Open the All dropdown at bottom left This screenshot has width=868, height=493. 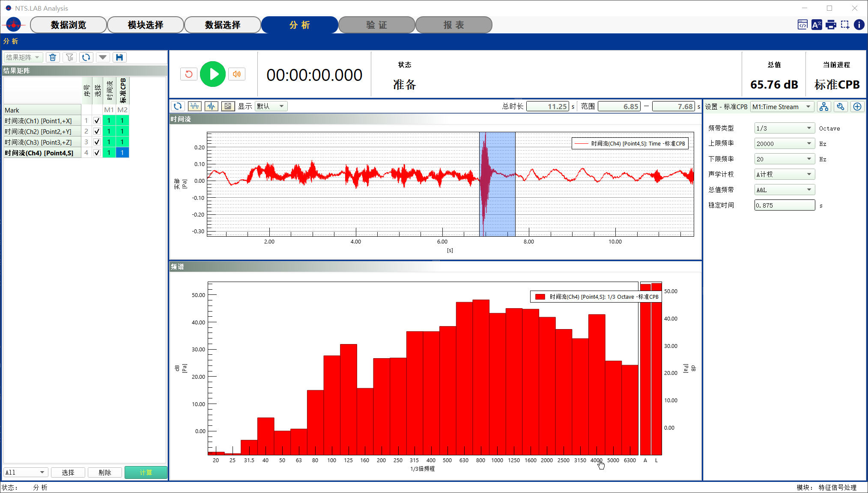pos(26,472)
